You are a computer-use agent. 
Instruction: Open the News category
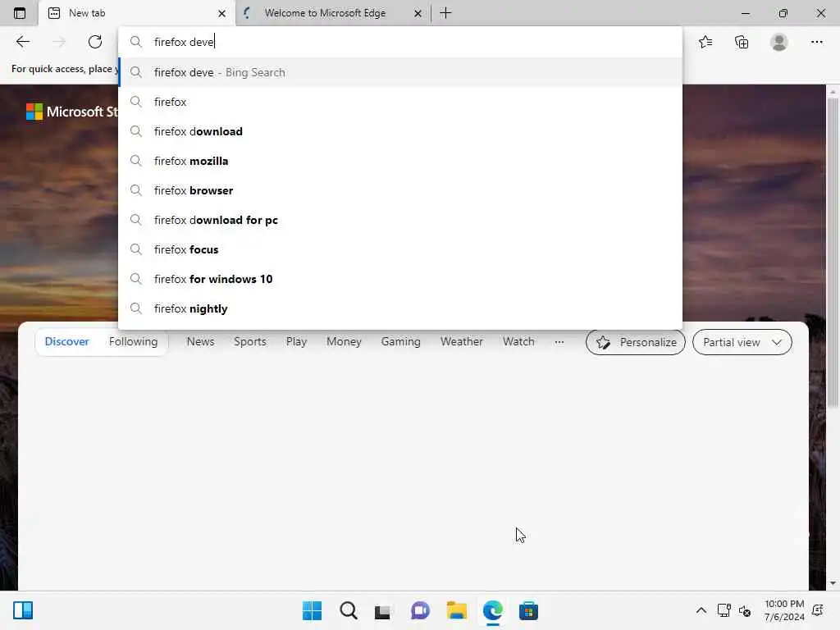[200, 342]
